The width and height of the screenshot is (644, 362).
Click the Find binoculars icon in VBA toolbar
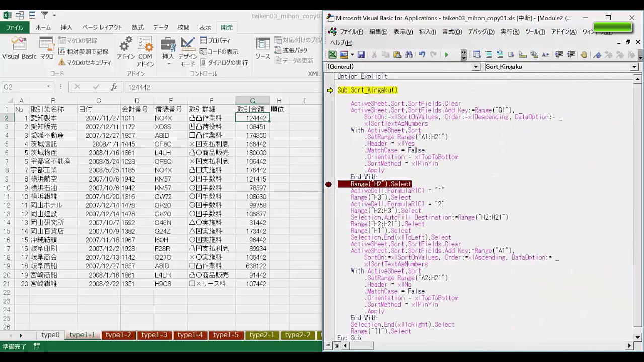(x=409, y=55)
